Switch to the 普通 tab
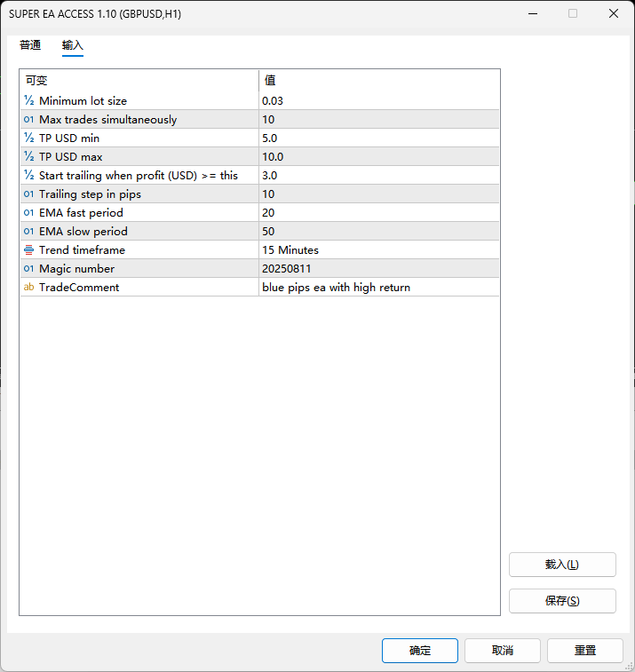 (x=30, y=45)
